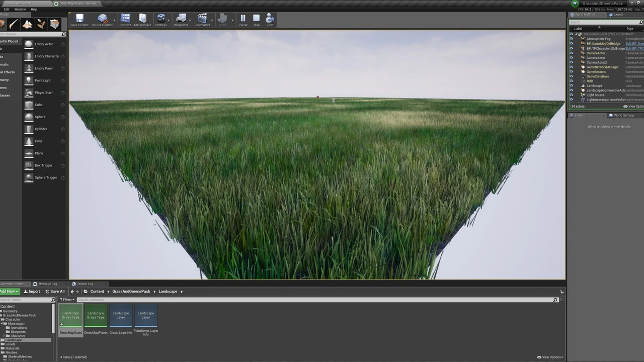
Task: Stop the play-in-editor session
Action: pos(256,20)
